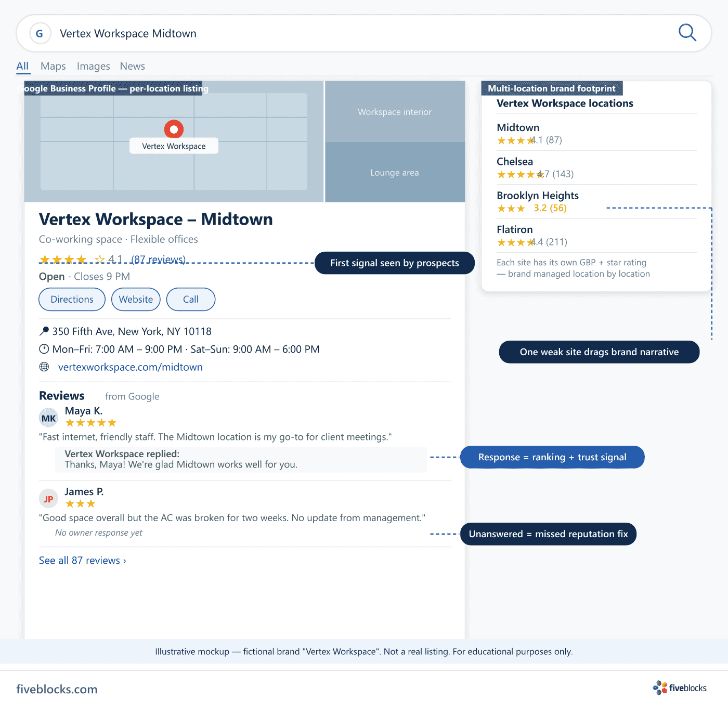Image resolution: width=728 pixels, height=712 pixels.
Task: Select the All search tab
Action: coord(22,66)
